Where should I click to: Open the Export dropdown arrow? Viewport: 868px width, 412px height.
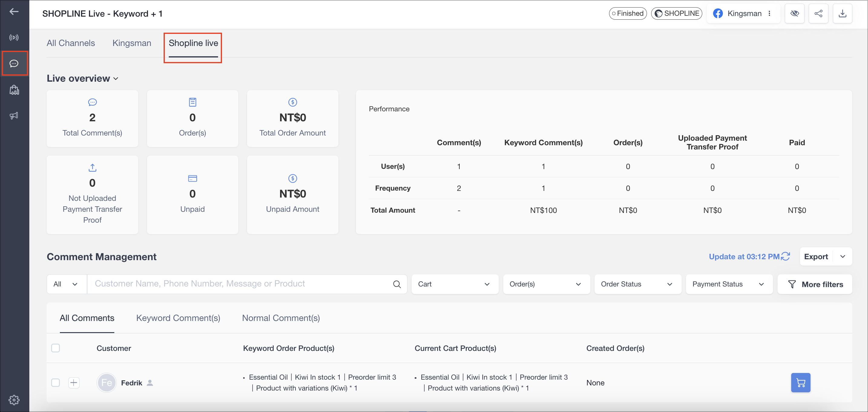[x=842, y=257]
